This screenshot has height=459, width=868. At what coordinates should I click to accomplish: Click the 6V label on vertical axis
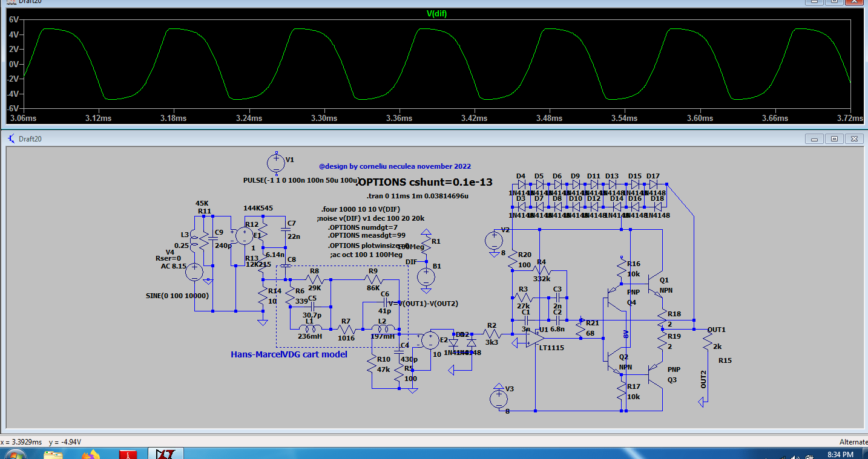[x=14, y=19]
